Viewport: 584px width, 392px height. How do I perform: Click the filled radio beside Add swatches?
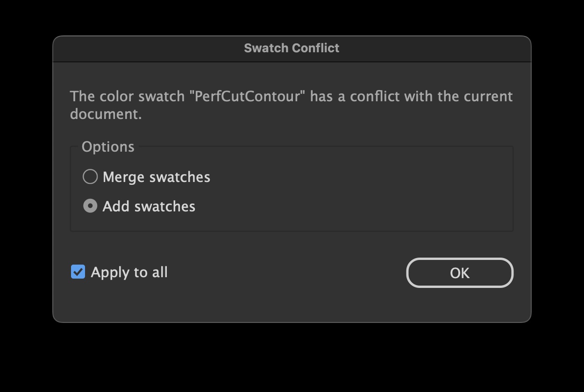[x=90, y=206]
